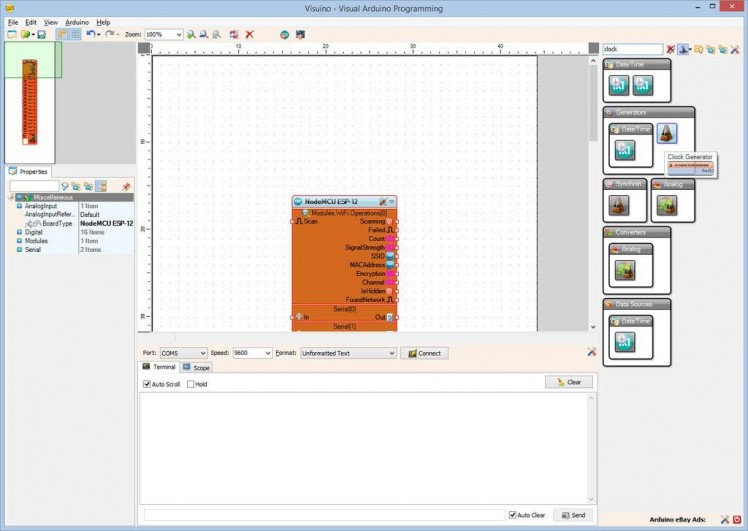Click the red X delete icon in toolbar
748x531 pixels.
coord(250,34)
